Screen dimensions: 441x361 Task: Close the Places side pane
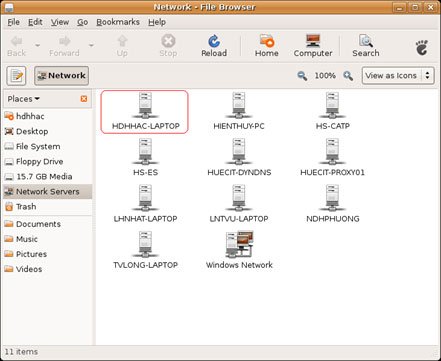[84, 99]
